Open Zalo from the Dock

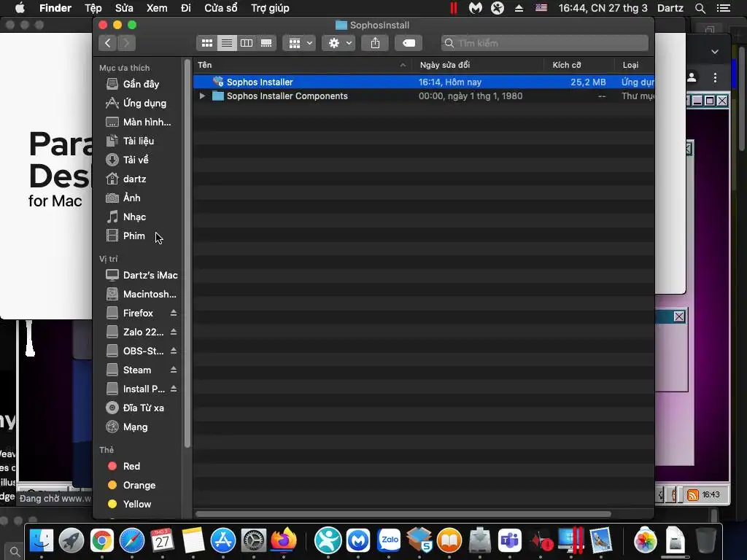click(390, 541)
